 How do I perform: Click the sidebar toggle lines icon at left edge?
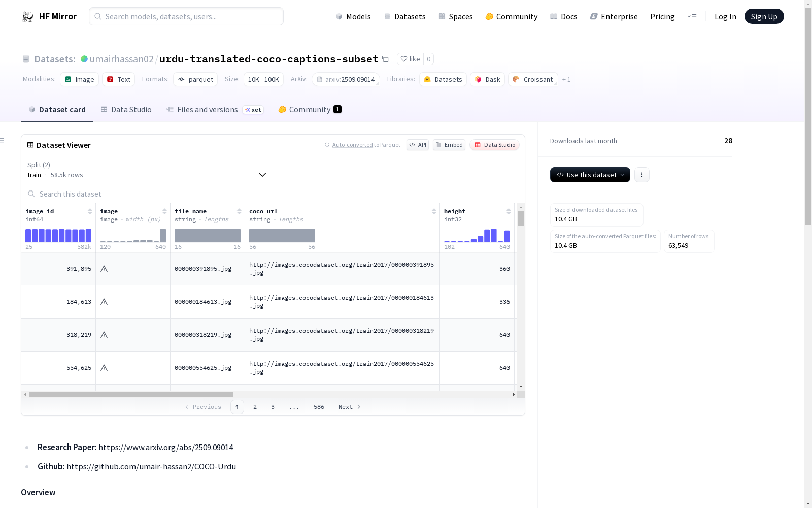(x=3, y=140)
